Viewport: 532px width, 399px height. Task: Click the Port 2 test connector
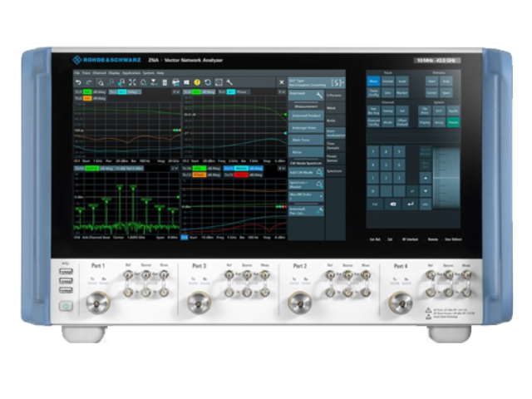point(299,303)
